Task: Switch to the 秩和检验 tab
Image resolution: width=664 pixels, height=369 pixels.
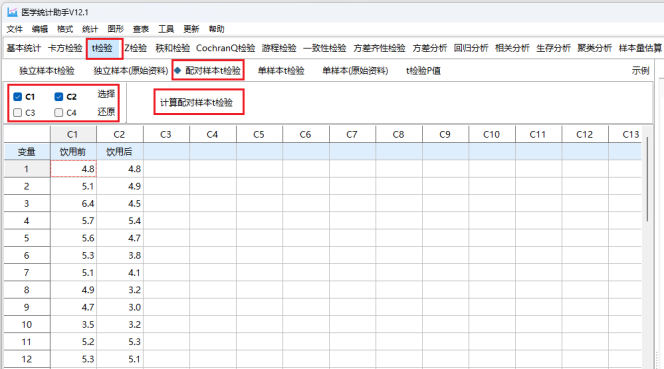Action: pos(172,48)
